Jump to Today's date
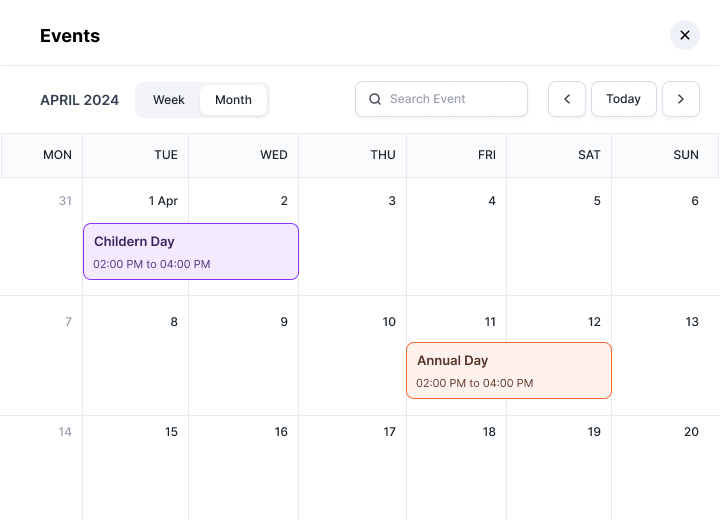Image resolution: width=720 pixels, height=520 pixels. coord(623,99)
